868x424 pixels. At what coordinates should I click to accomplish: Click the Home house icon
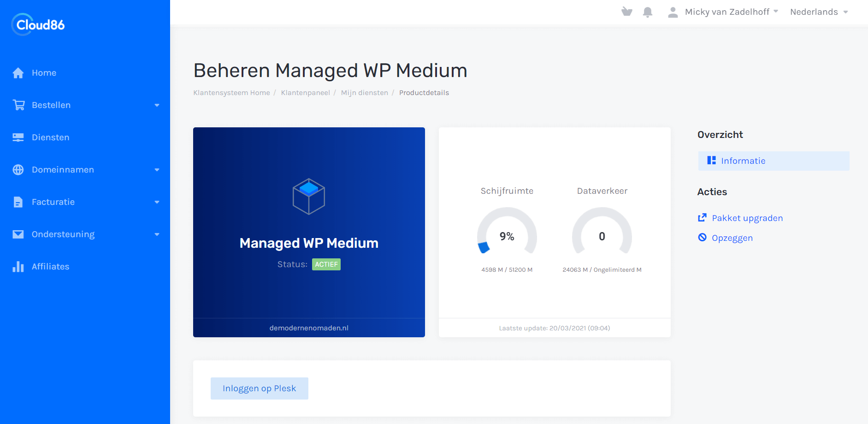[x=18, y=73]
